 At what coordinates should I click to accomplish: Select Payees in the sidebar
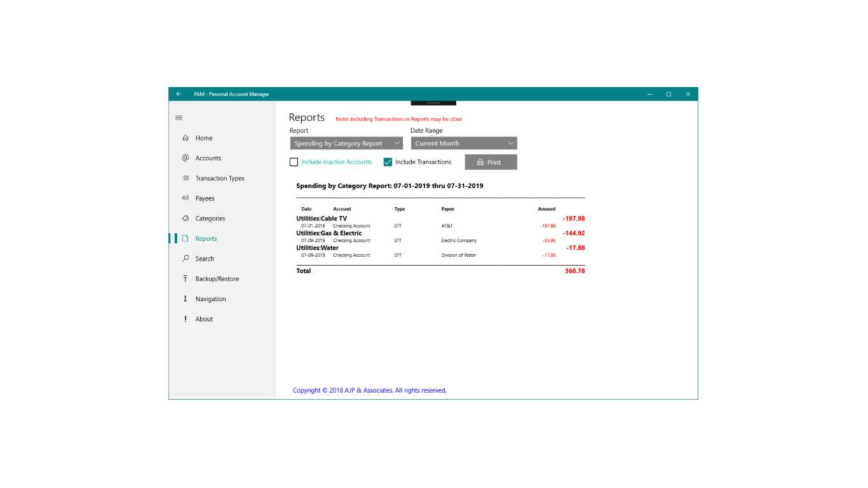pyautogui.click(x=222, y=198)
